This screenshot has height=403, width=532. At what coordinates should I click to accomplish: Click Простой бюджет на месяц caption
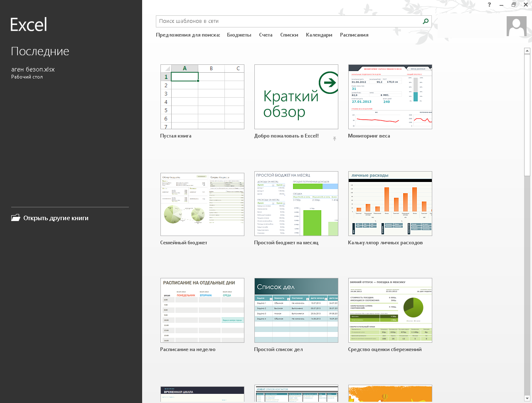click(x=286, y=243)
